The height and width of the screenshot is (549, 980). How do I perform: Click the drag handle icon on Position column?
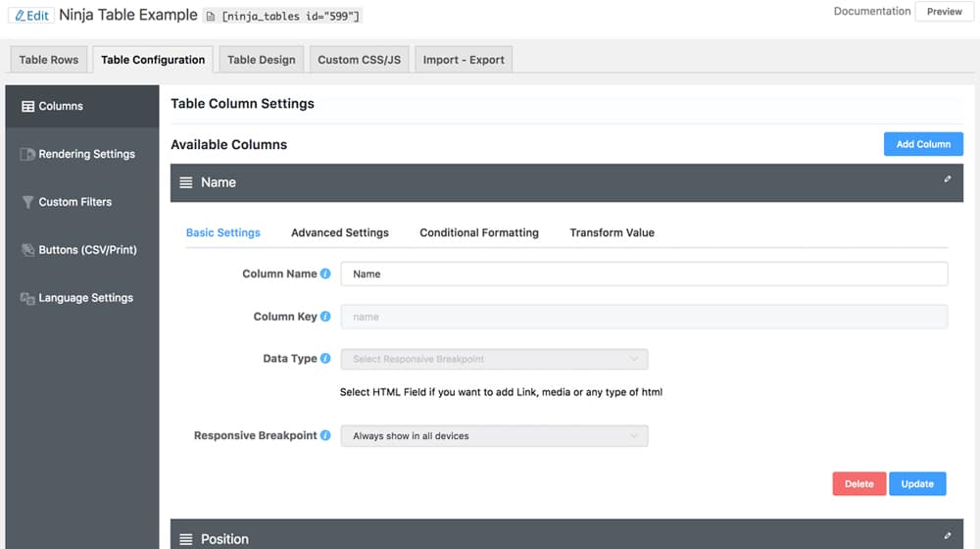tap(186, 539)
